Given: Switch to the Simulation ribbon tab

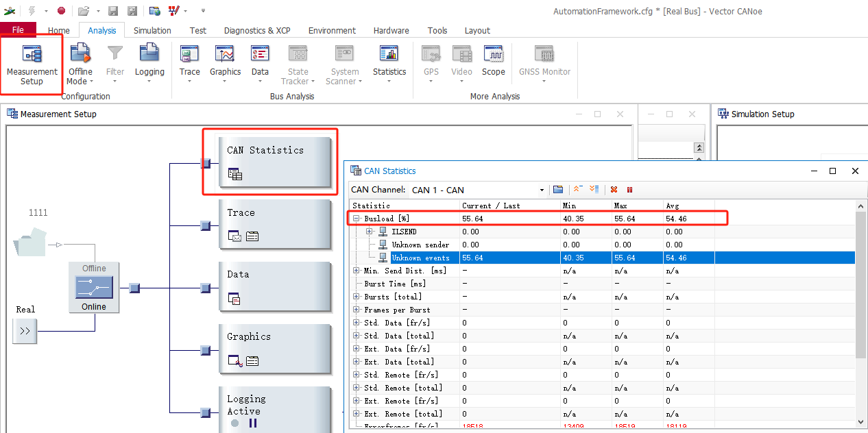Looking at the screenshot, I should click(x=152, y=30).
